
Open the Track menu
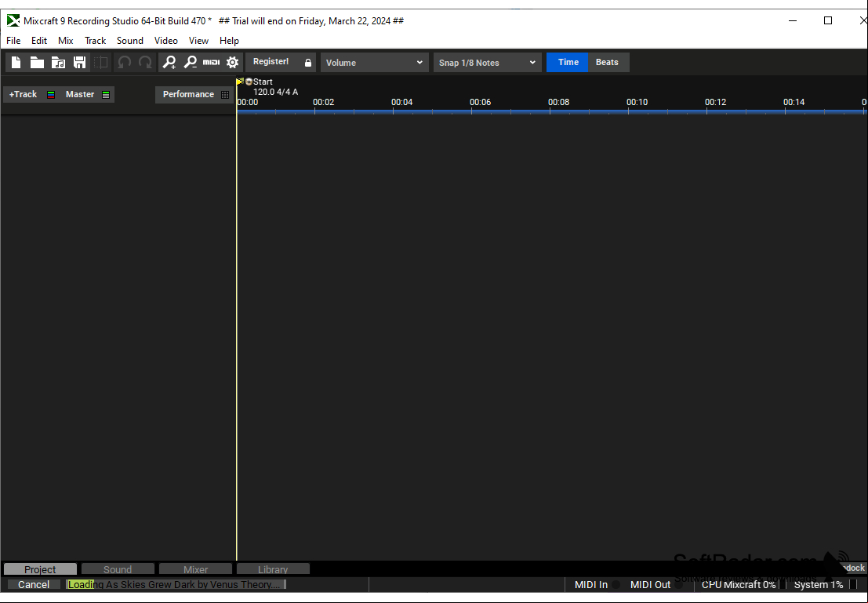pos(95,41)
